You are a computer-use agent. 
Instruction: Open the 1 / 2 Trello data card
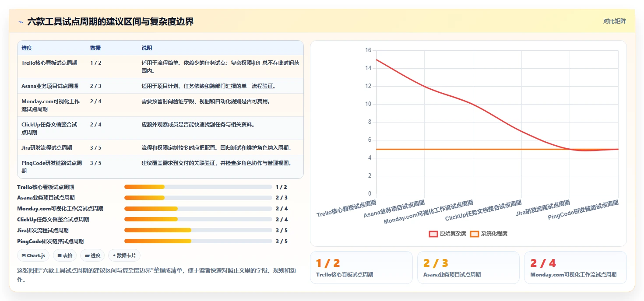pyautogui.click(x=361, y=267)
